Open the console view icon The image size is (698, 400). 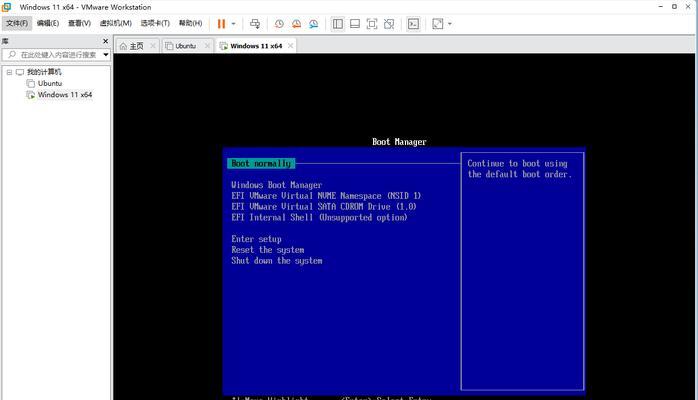pos(414,24)
